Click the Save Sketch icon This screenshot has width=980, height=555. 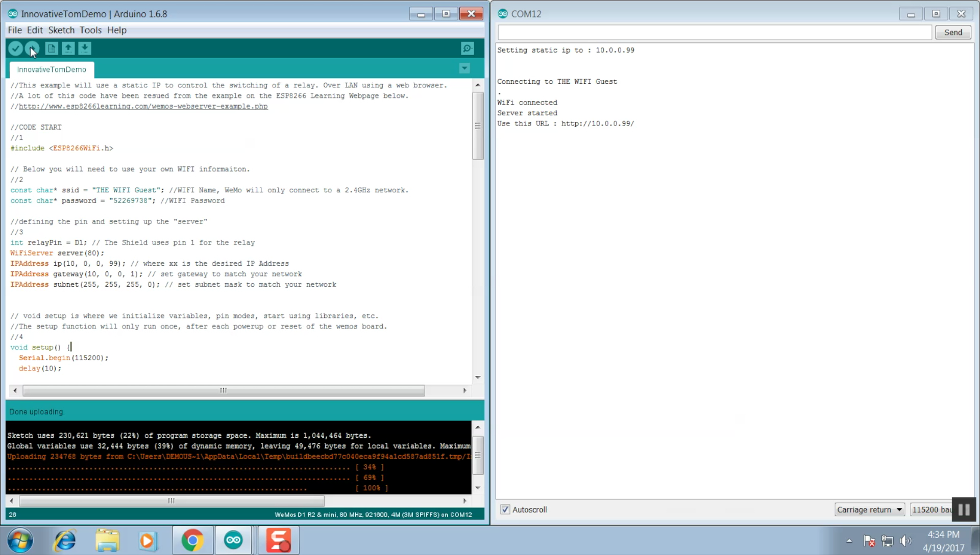84,48
